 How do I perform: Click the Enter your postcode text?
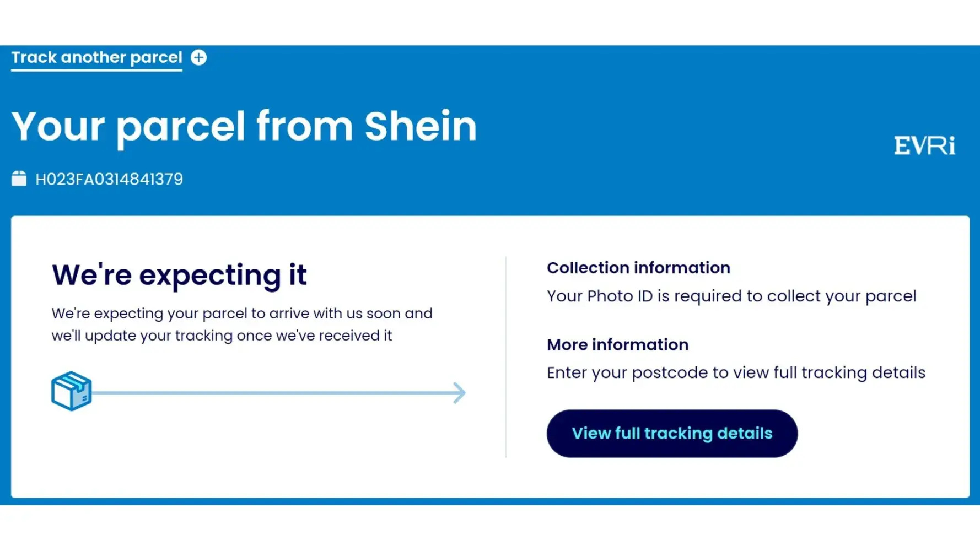pyautogui.click(x=736, y=373)
